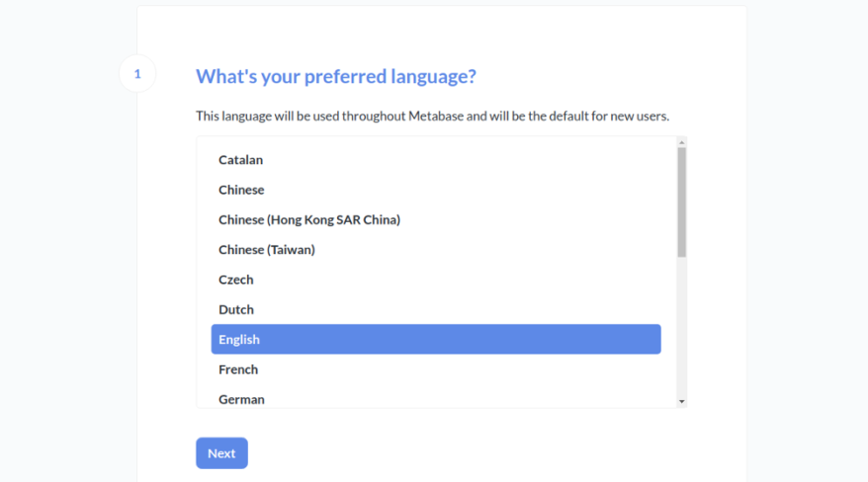Click the highlighted English option

435,339
